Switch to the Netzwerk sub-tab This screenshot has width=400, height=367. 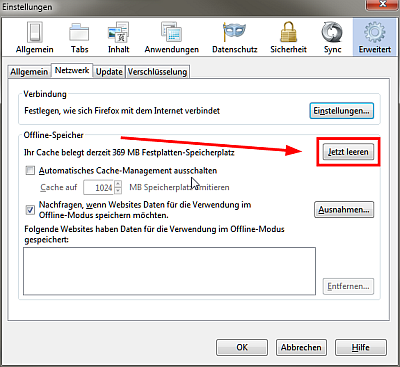click(72, 70)
